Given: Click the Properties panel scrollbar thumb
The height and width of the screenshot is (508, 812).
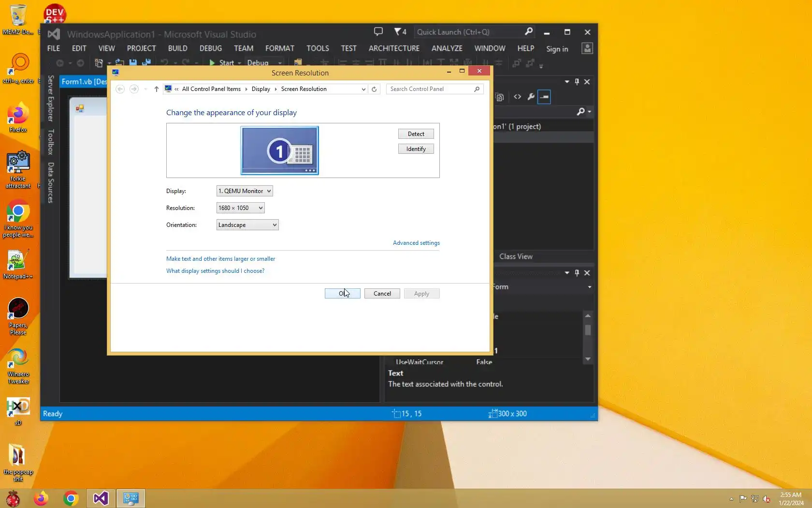Looking at the screenshot, I should coord(588,329).
